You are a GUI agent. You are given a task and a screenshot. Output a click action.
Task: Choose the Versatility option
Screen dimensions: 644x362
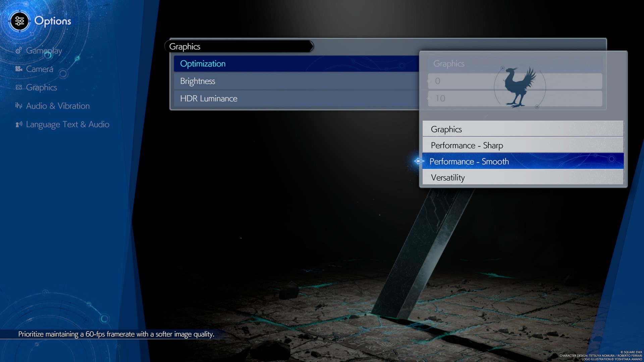tap(523, 177)
